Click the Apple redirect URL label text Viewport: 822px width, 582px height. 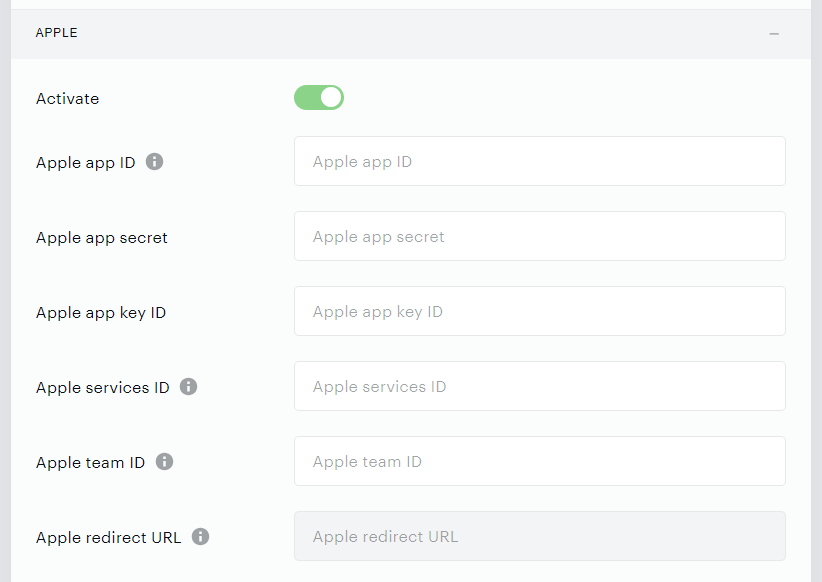109,537
